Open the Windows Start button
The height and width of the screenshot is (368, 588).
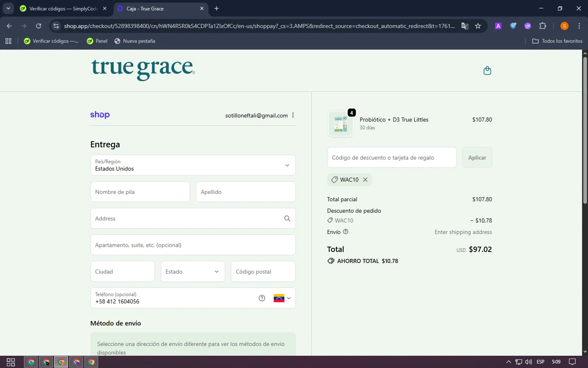(11, 362)
